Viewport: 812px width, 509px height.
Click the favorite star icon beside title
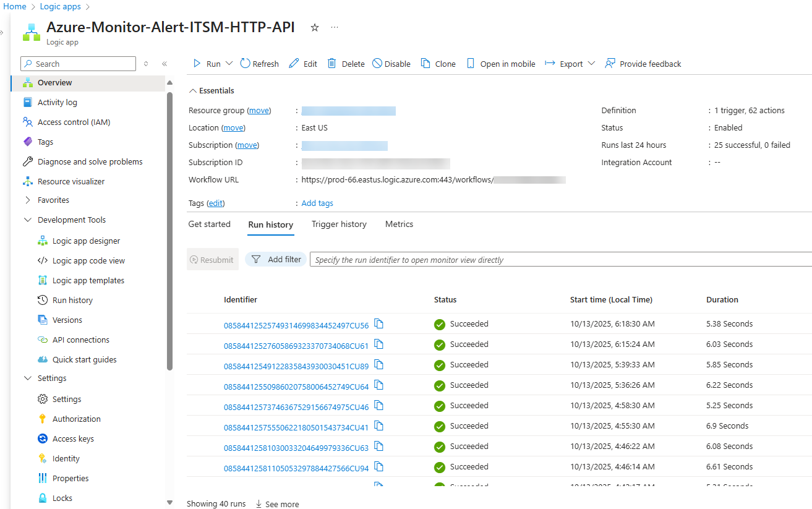click(315, 28)
